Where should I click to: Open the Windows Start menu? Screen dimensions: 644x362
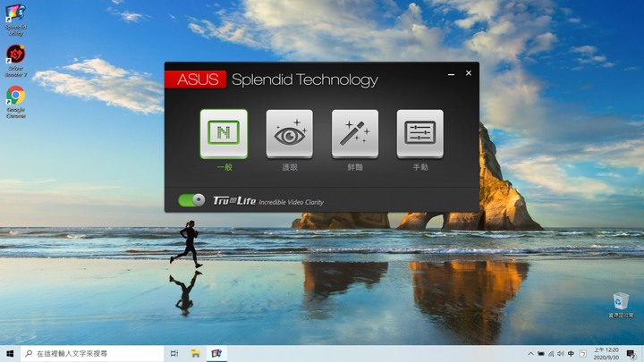pyautogui.click(x=10, y=353)
